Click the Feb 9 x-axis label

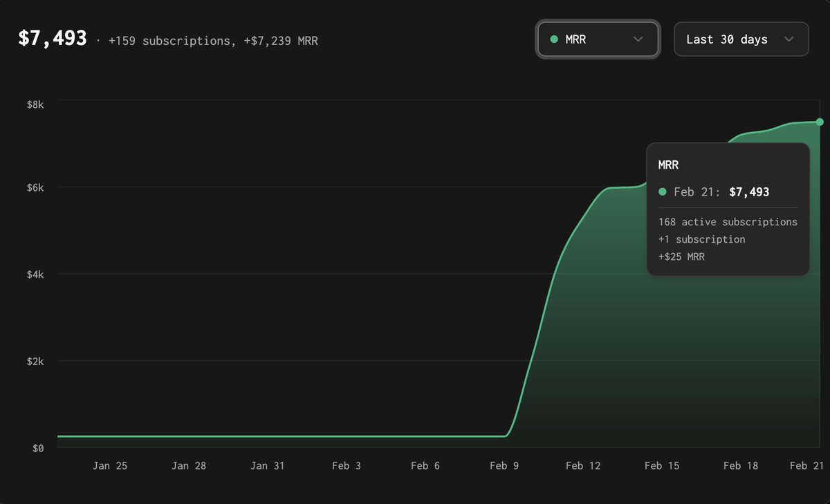point(504,466)
